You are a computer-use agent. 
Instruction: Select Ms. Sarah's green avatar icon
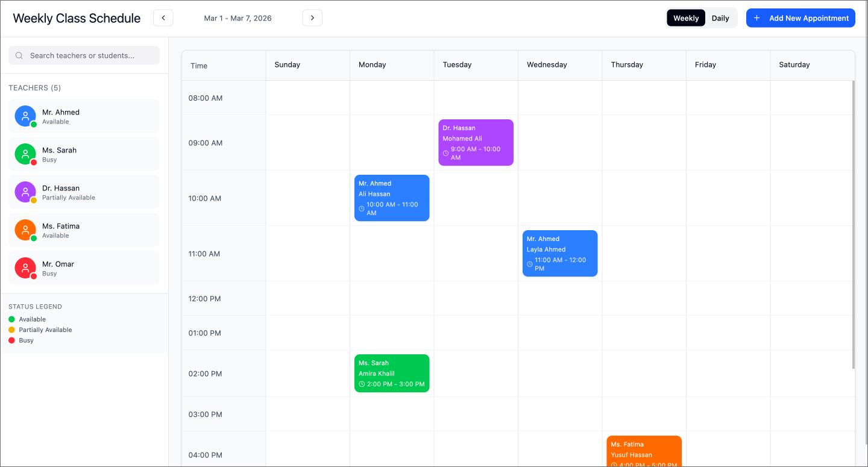[25, 154]
